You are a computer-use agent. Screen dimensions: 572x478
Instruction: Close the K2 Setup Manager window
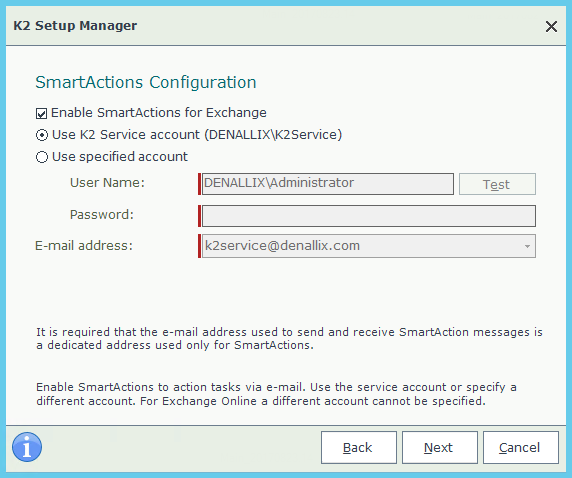551,26
